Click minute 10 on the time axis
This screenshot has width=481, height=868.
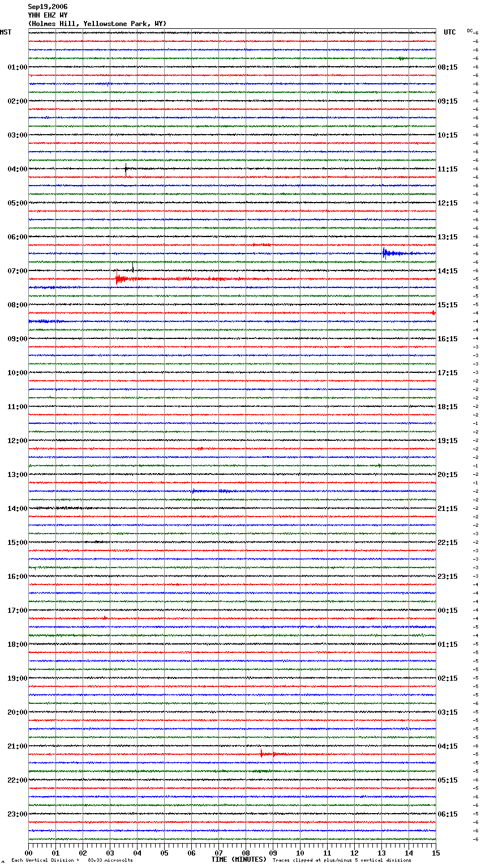(300, 853)
